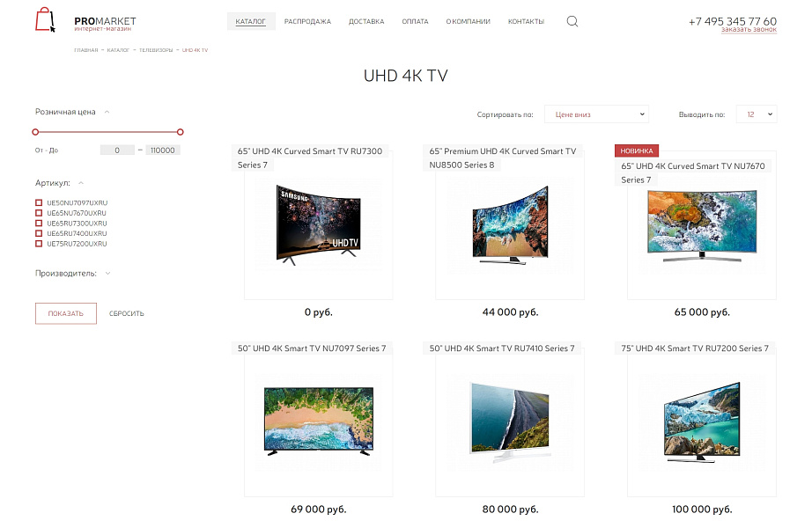The width and height of the screenshot is (812, 528).
Task: Collapse the Артикул filter list
Action: click(x=81, y=183)
